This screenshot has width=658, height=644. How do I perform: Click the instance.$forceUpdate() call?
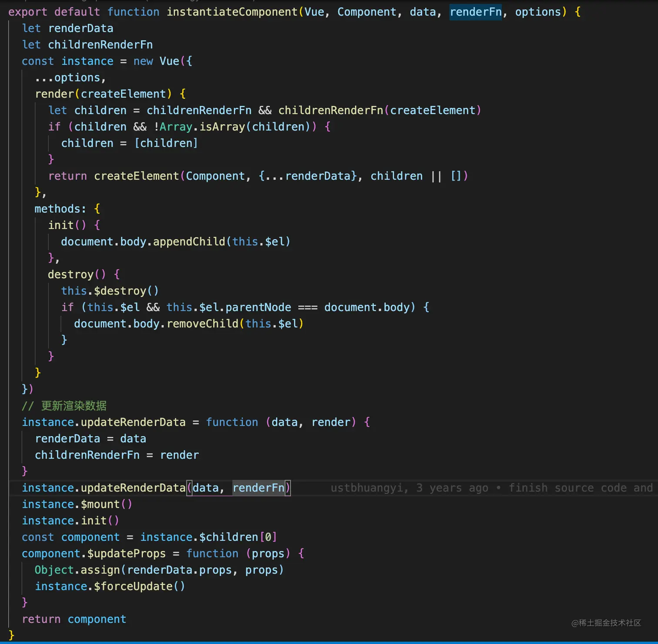tap(110, 587)
